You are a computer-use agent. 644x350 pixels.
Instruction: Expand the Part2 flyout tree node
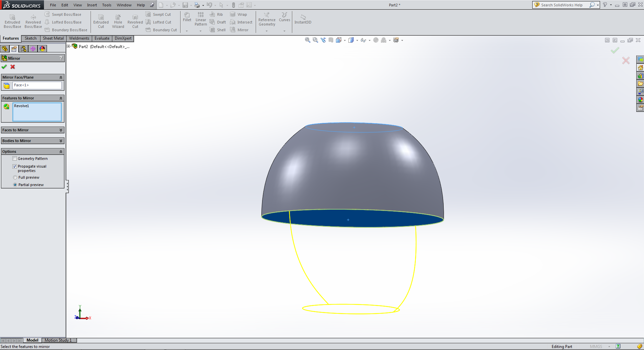tap(68, 46)
